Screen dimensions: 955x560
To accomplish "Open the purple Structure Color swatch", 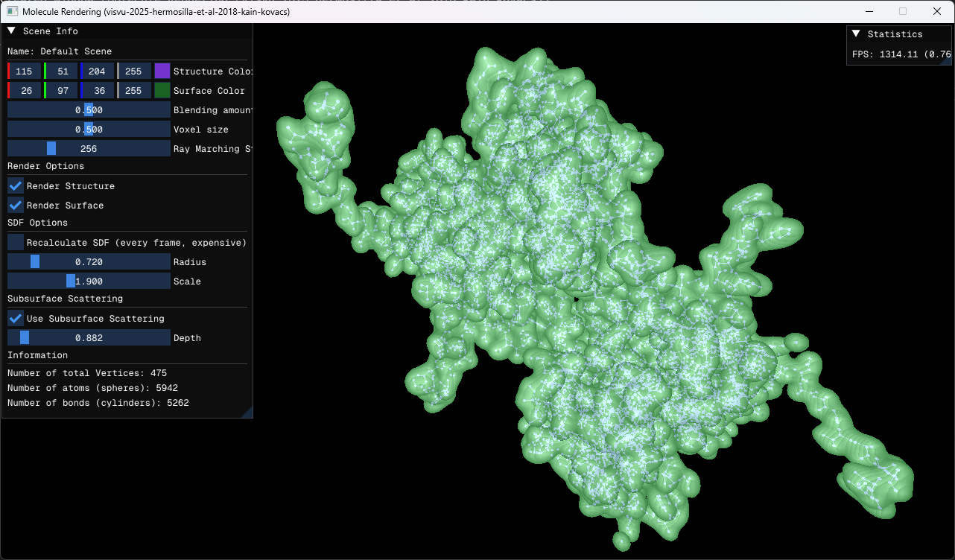I will coord(162,71).
